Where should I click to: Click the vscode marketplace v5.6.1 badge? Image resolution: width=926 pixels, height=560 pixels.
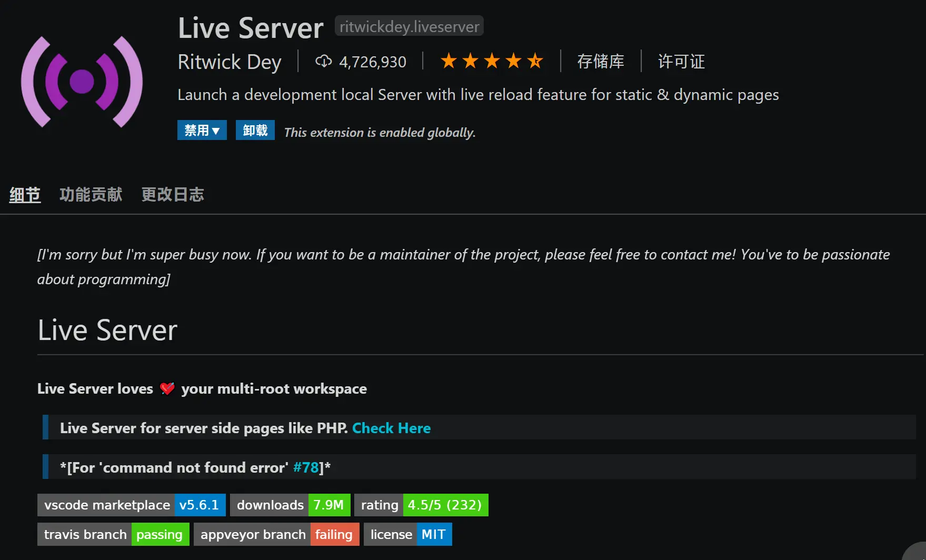(132, 505)
